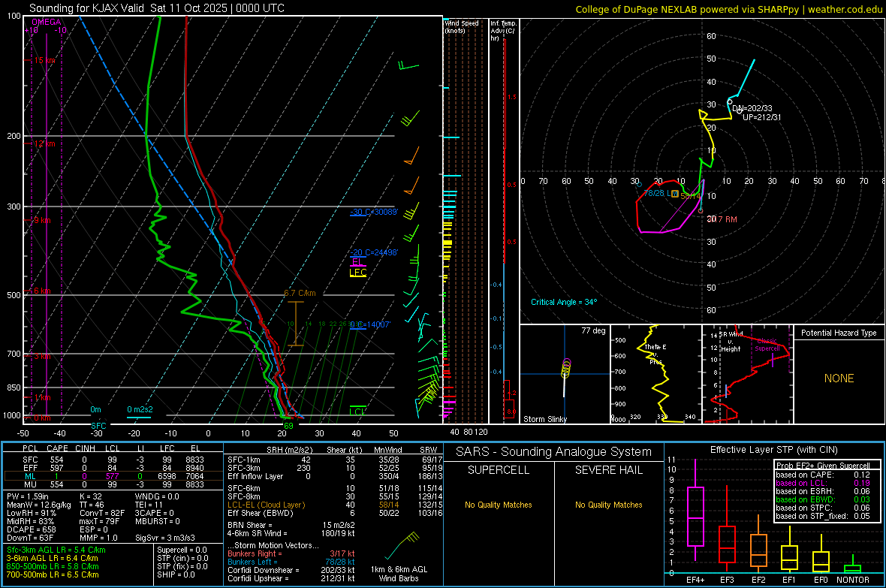Screen dimensions: 886x588
Task: Click the SUPERCELL column header
Action: (499, 470)
